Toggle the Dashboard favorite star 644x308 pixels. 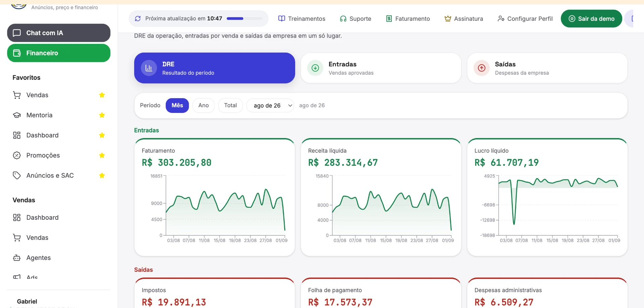coord(102,135)
